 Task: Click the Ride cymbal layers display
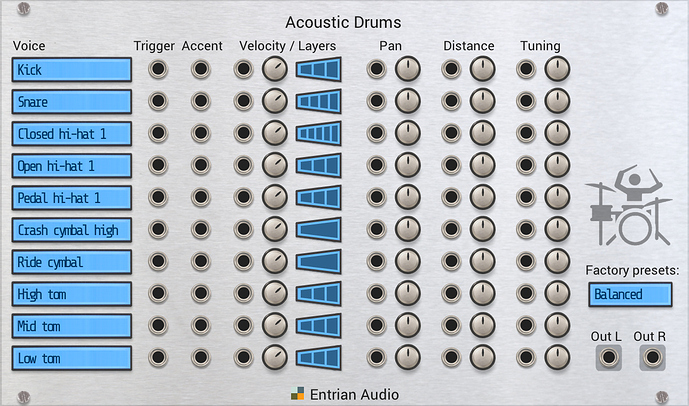(319, 261)
